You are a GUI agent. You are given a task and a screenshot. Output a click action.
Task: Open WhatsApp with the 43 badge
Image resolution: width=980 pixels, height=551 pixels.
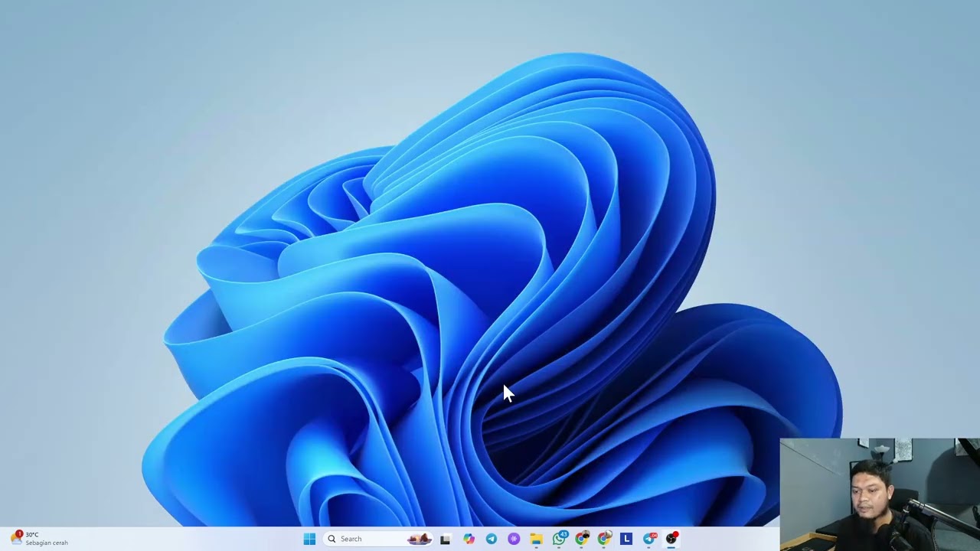coord(560,539)
